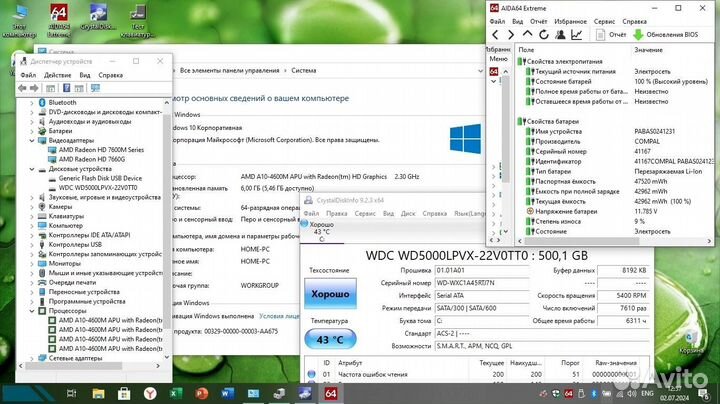The width and height of the screenshot is (720, 404).
Task: Open Сервис menu in AIDA64
Action: 604,22
